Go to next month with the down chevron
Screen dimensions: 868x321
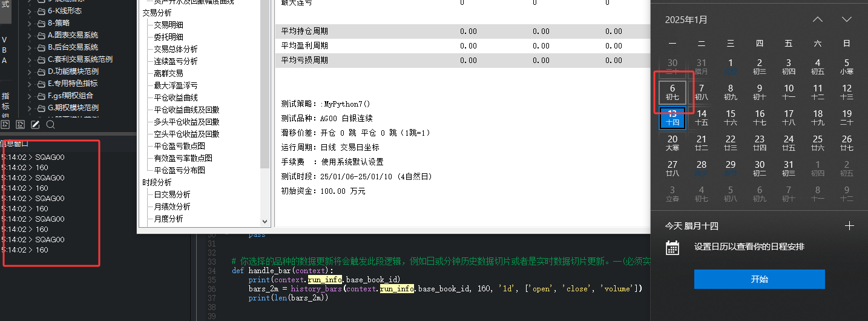point(847,19)
